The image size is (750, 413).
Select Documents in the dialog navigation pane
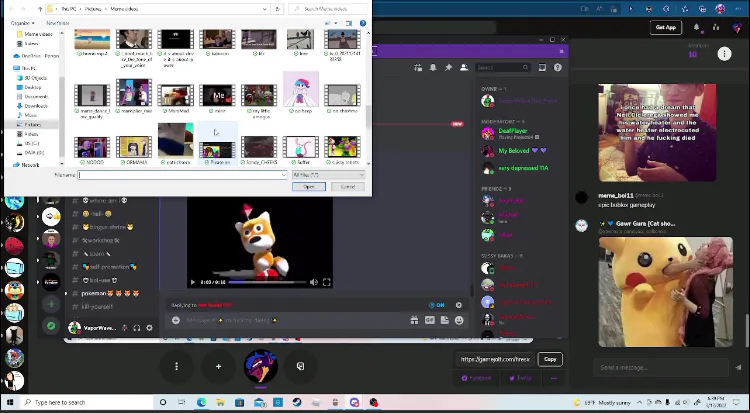click(x=36, y=97)
